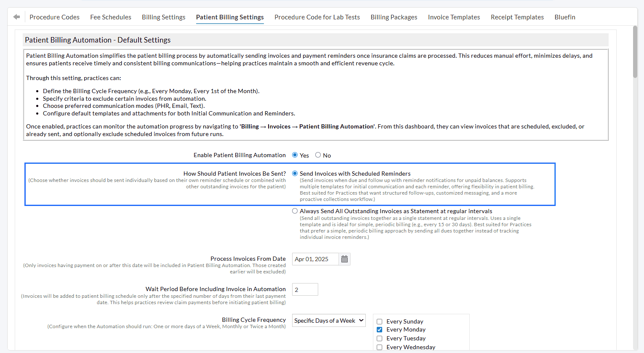644x353 pixels.
Task: Click the 'Enable Patient Billing Automation' label
Action: [x=240, y=155]
